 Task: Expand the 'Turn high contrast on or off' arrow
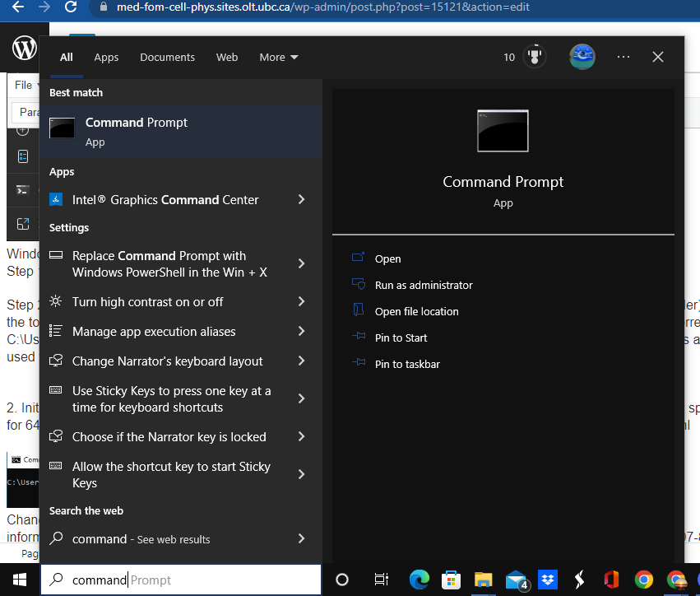coord(301,302)
